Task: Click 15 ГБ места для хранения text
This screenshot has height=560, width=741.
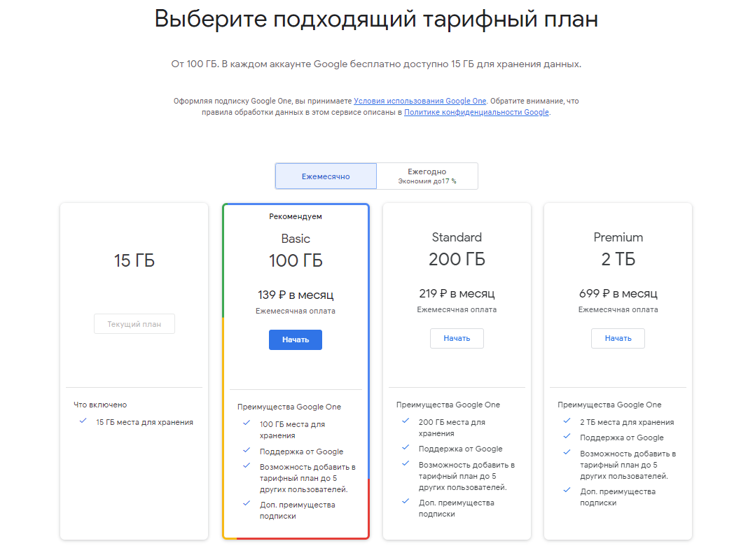Action: pyautogui.click(x=144, y=422)
